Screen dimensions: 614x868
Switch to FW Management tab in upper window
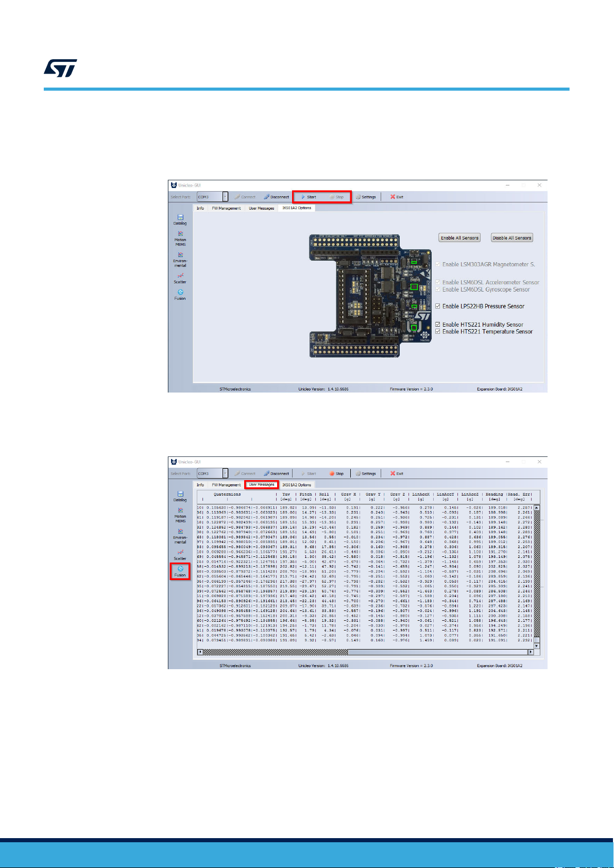point(226,208)
